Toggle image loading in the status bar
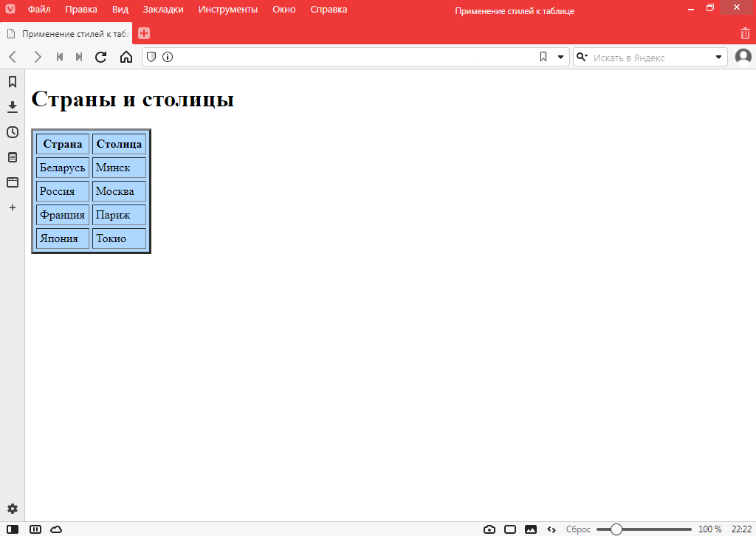The width and height of the screenshot is (756, 536). pyautogui.click(x=530, y=529)
